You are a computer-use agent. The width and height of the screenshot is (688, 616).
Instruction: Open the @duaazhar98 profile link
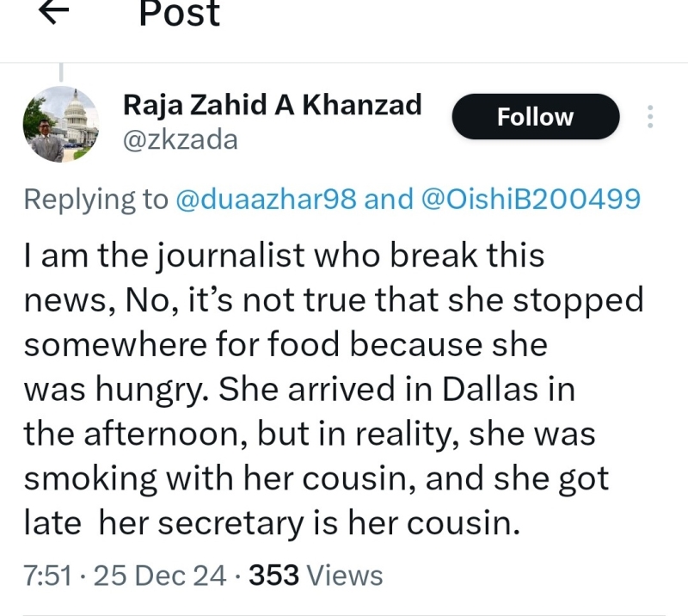(x=266, y=199)
